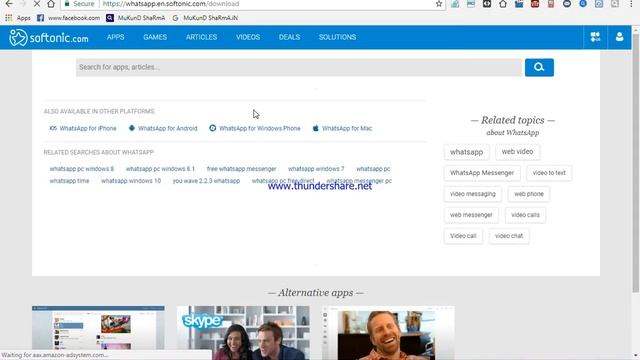Focus the Search for apps, articles field

click(x=299, y=67)
